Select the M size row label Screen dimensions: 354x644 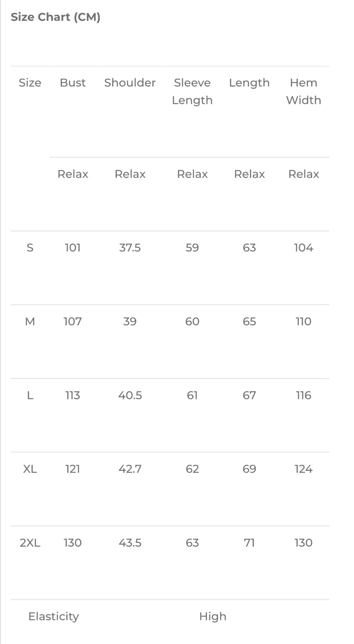[x=30, y=322]
